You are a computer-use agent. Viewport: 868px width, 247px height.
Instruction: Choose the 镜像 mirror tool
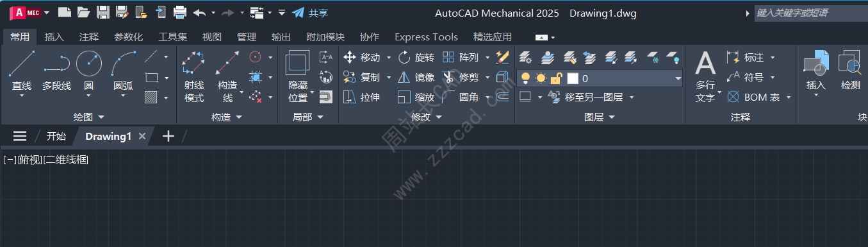click(x=416, y=78)
